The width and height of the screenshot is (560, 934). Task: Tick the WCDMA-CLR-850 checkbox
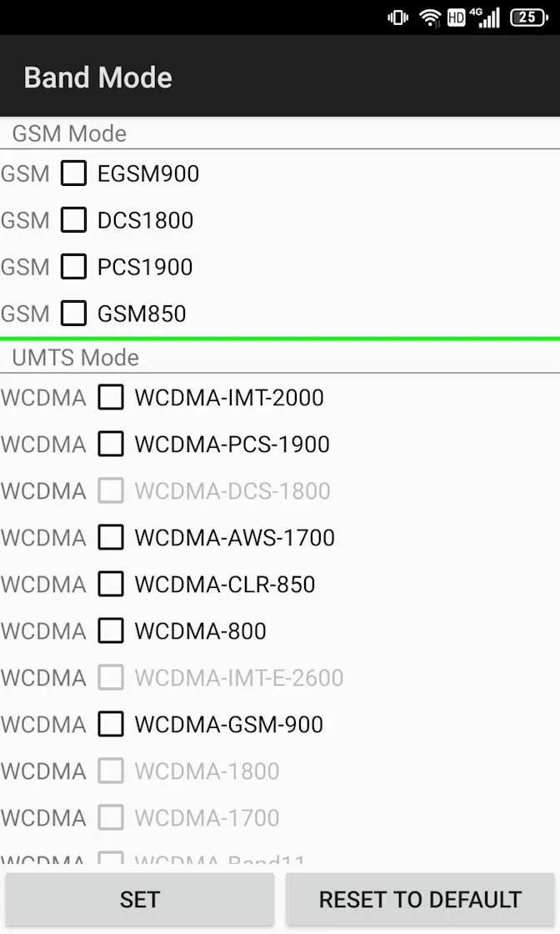point(111,585)
